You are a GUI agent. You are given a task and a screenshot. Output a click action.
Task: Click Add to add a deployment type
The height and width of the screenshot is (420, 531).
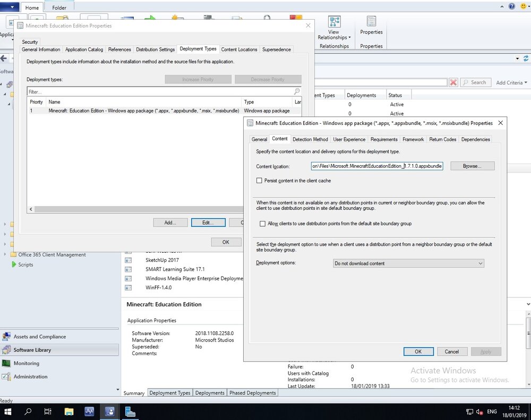pos(170,222)
